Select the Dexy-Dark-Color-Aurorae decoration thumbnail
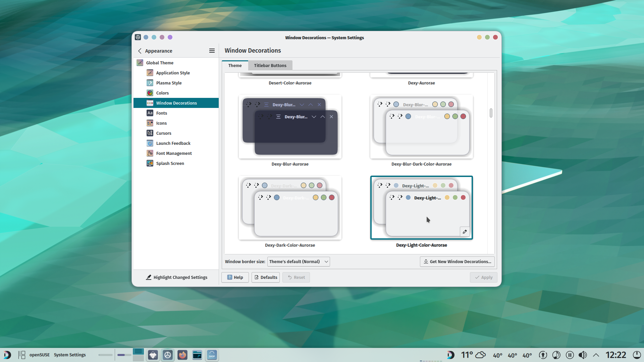This screenshot has width=644, height=362. click(x=290, y=207)
